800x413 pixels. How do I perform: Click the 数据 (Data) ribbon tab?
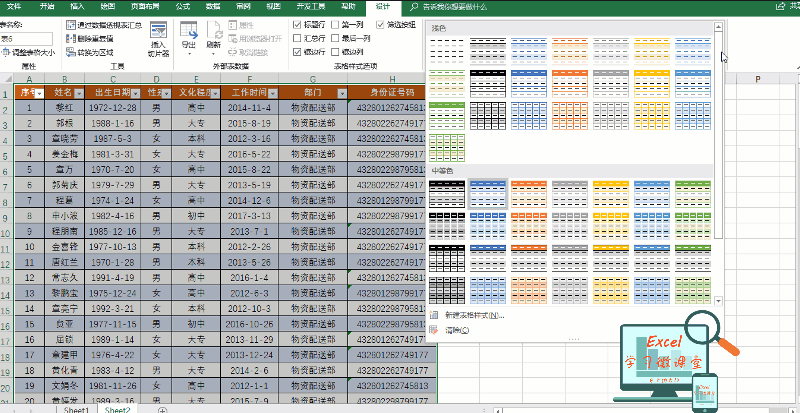(213, 7)
